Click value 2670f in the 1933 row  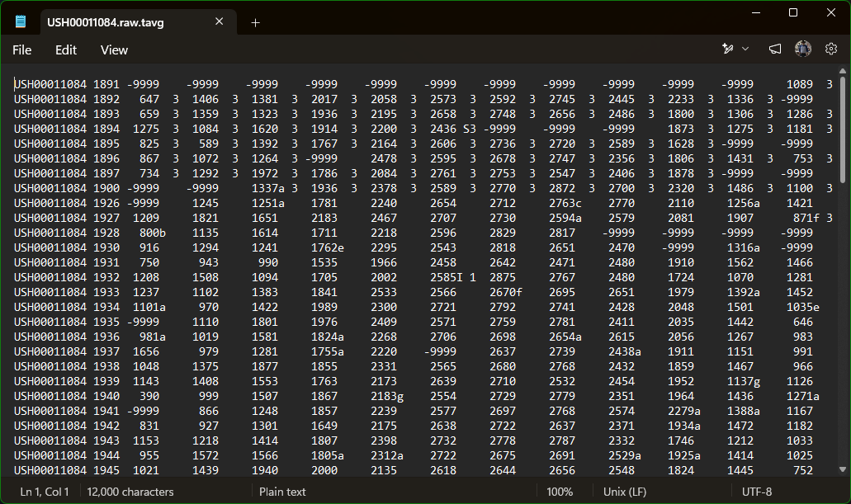click(506, 292)
